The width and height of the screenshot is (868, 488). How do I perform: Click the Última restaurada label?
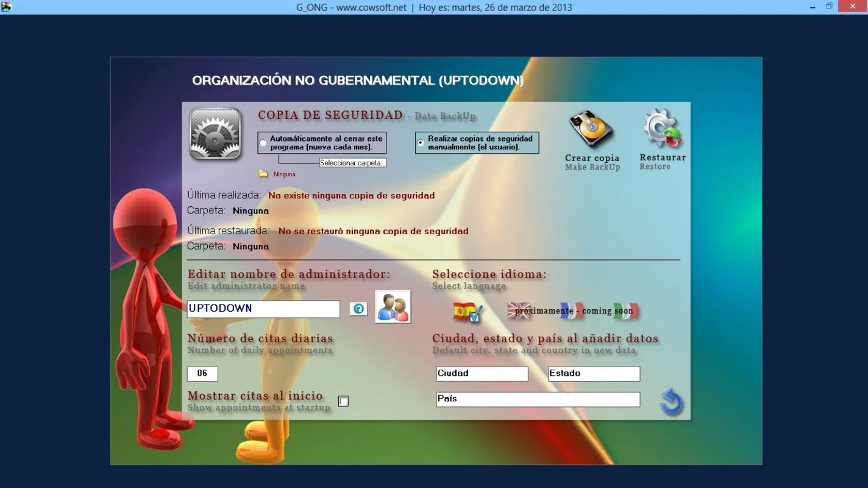coord(229,231)
